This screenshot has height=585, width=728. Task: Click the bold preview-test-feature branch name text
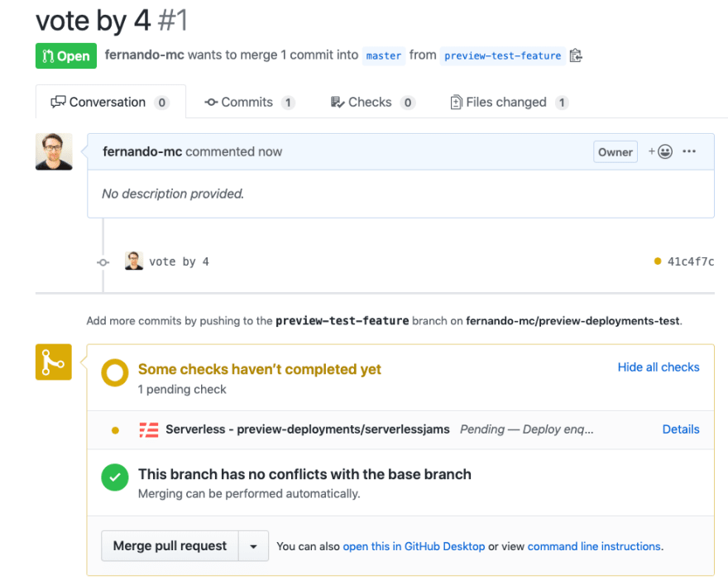tap(342, 321)
